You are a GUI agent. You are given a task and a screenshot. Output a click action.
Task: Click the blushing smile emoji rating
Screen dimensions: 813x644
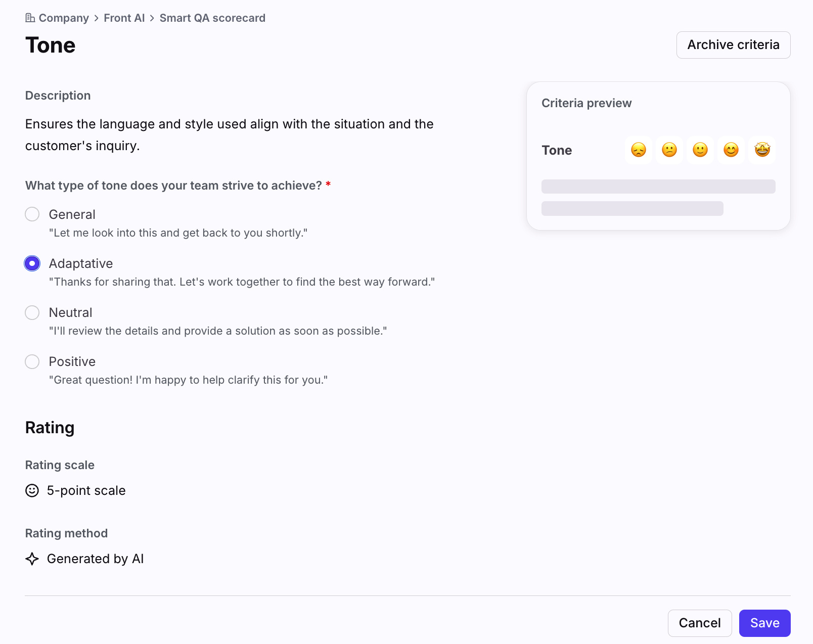pyautogui.click(x=731, y=150)
